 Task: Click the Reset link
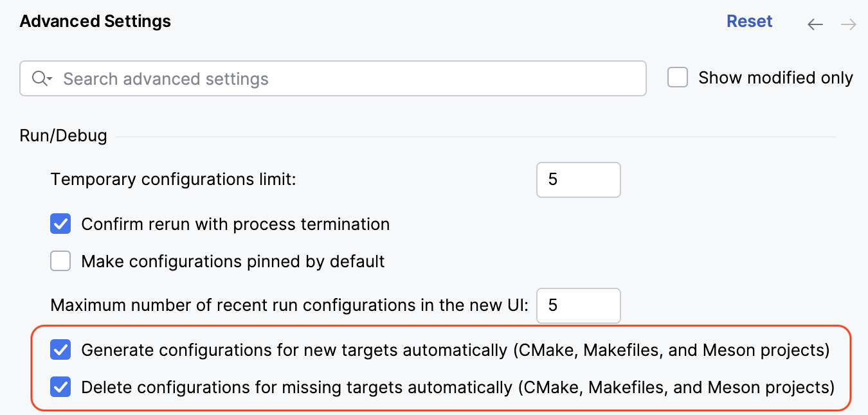pos(749,21)
